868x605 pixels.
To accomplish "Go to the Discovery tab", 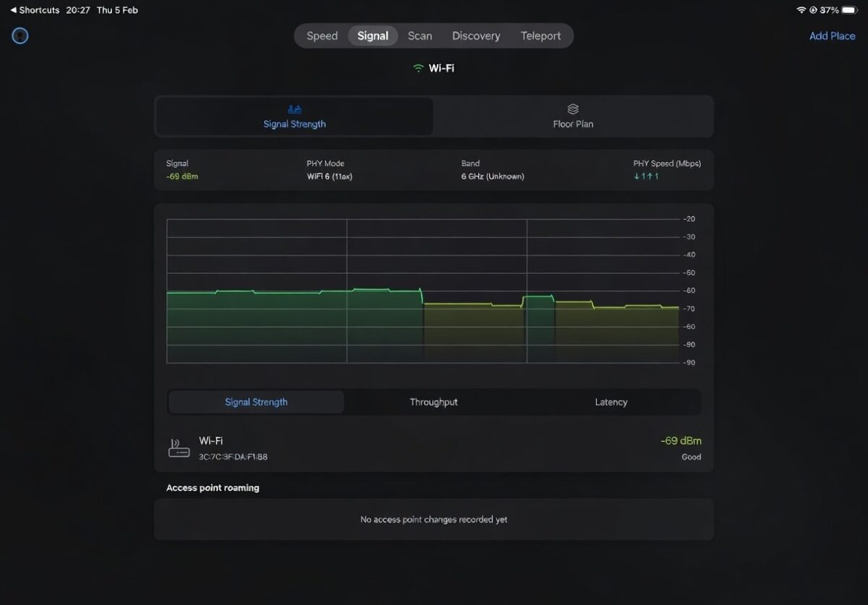I will point(476,36).
